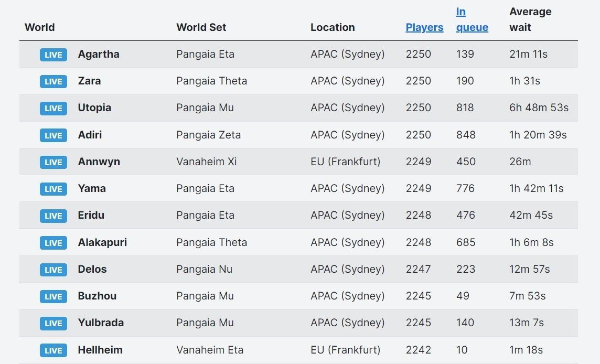This screenshot has width=600, height=364.
Task: Select the Agartha world name
Action: [99, 55]
